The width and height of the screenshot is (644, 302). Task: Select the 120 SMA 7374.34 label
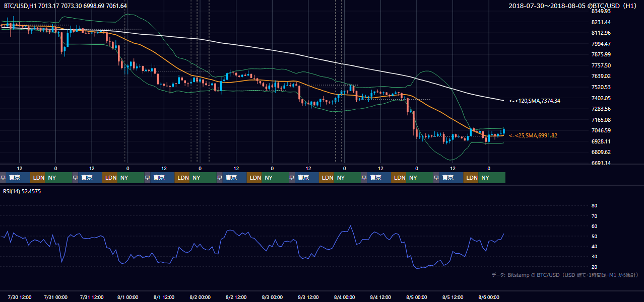click(535, 101)
